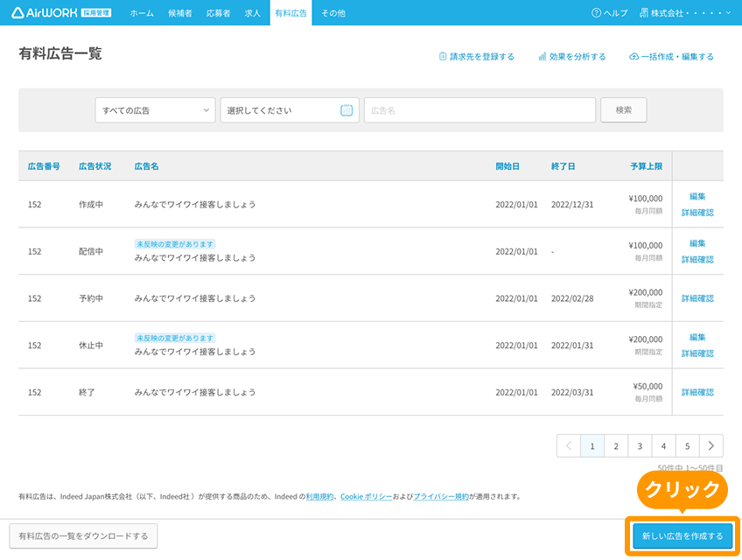Click the 有料広告一覧 page heading
Image resolution: width=742 pixels, height=560 pixels.
(60, 53)
